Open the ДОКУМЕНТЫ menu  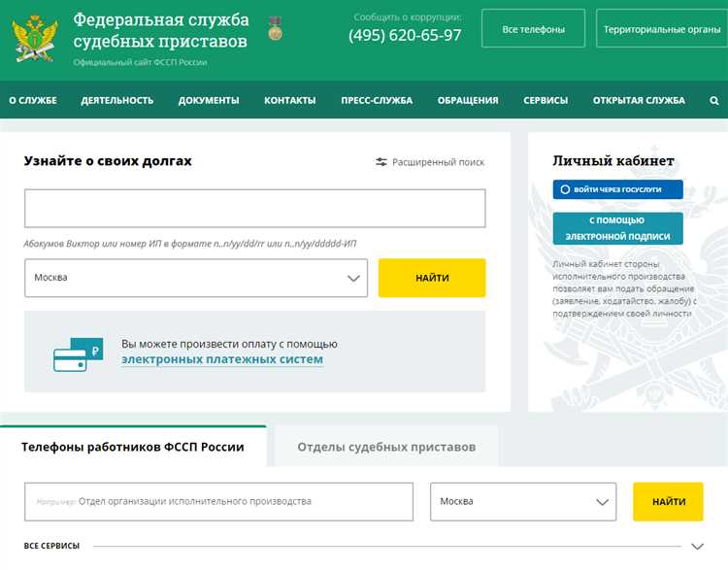[x=209, y=100]
